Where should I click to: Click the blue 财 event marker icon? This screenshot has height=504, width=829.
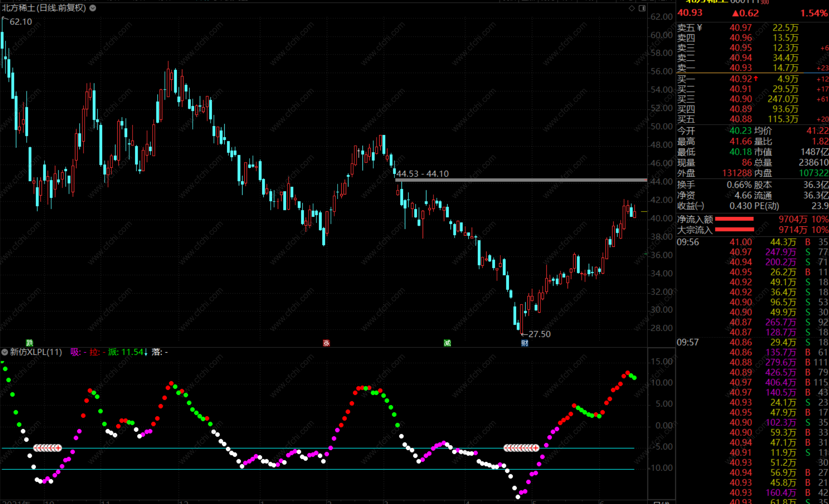point(524,343)
